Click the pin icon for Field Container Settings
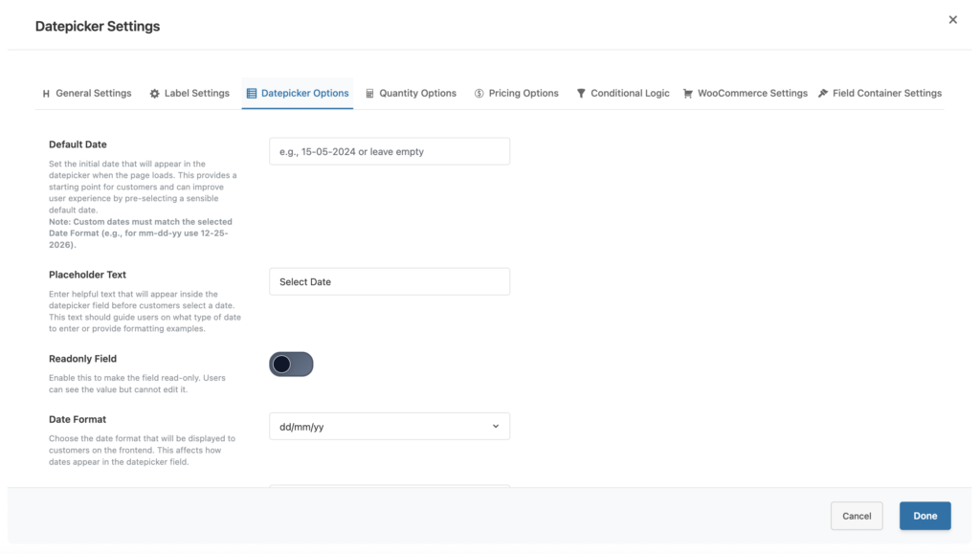Viewport: 980px width, 554px height. (823, 94)
